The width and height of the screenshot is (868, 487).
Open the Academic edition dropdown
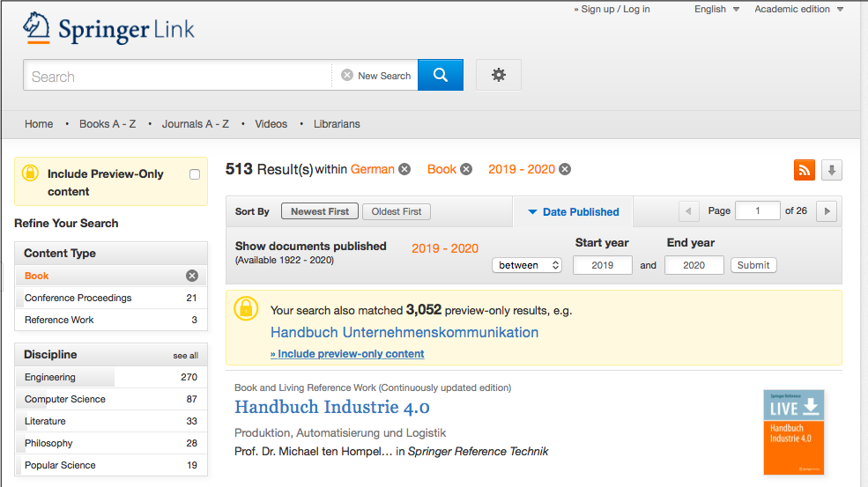tap(798, 9)
